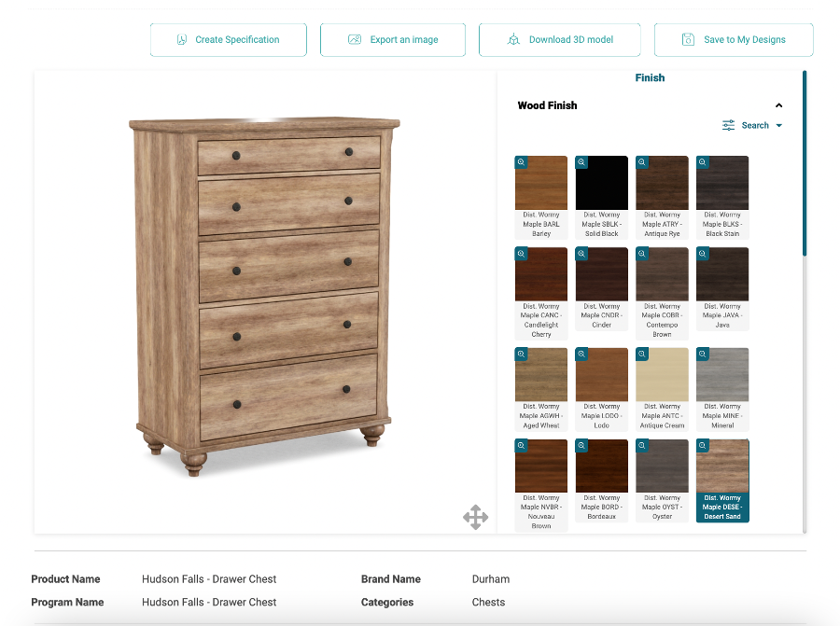The height and width of the screenshot is (626, 840).
Task: Open the Finish panel heading
Action: coord(650,77)
